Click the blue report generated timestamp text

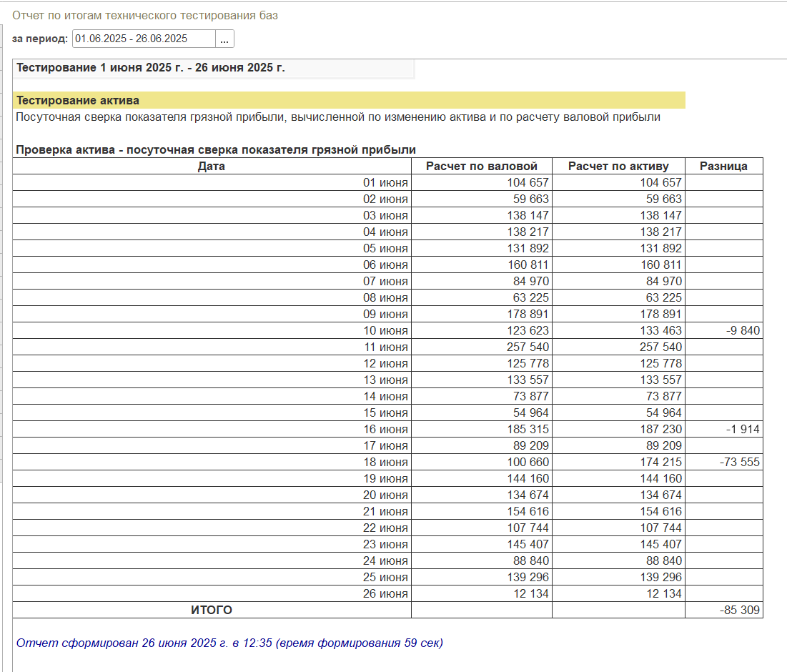229,643
